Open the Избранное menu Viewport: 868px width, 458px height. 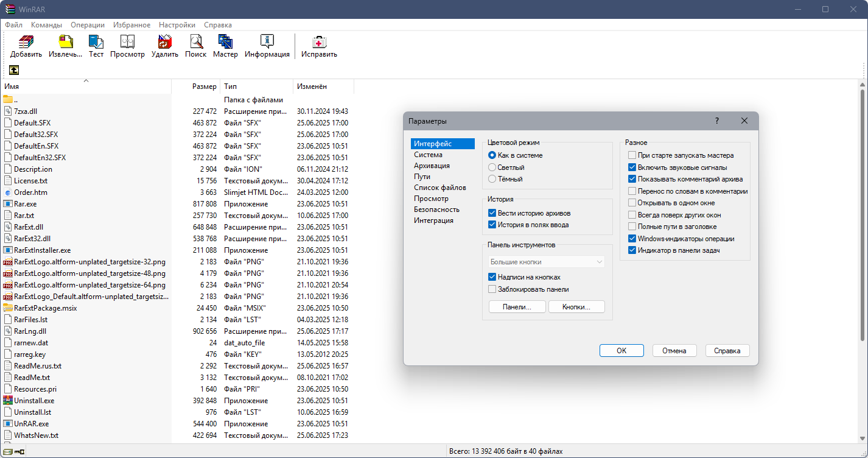click(132, 25)
